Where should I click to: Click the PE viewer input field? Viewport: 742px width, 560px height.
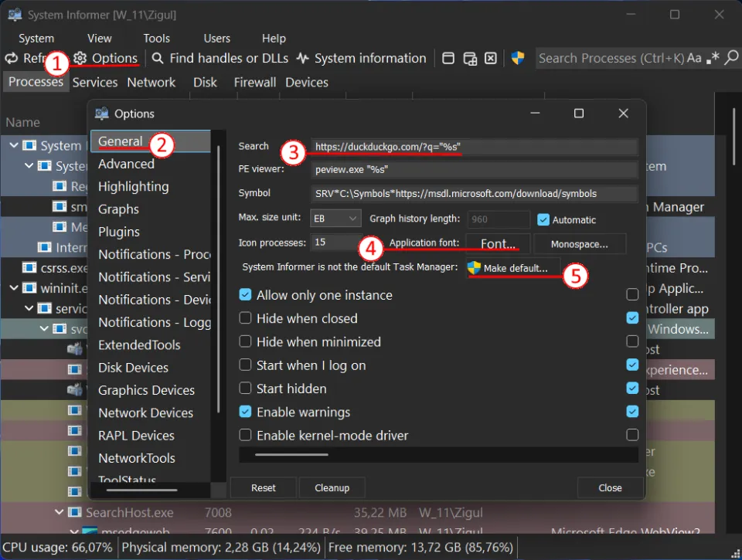[x=474, y=169]
